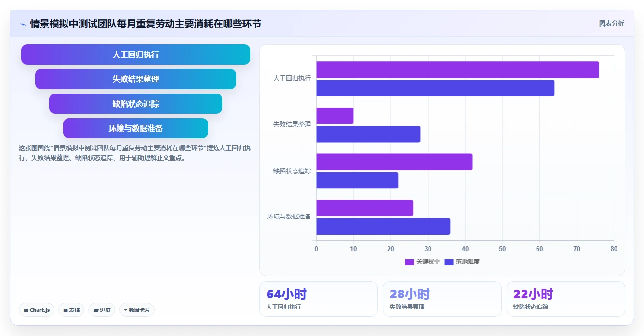Click the 落地难度 bar for 失败结果整理
The width and height of the screenshot is (644, 336).
pyautogui.click(x=368, y=134)
